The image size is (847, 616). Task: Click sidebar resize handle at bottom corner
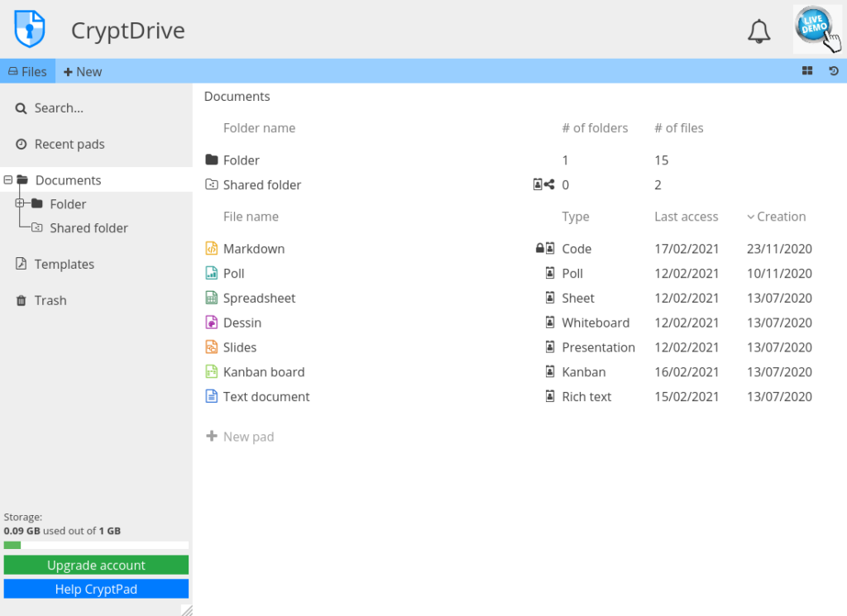tap(187, 610)
